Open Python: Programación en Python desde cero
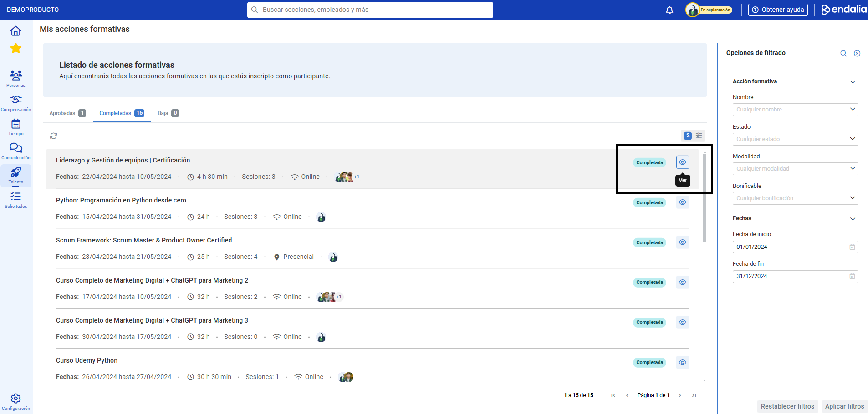868x414 pixels. click(121, 200)
